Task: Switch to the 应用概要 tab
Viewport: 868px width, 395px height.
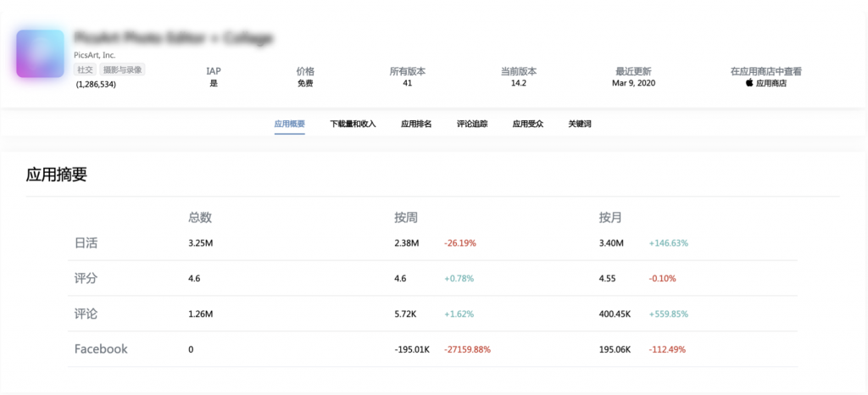Action: pyautogui.click(x=290, y=124)
